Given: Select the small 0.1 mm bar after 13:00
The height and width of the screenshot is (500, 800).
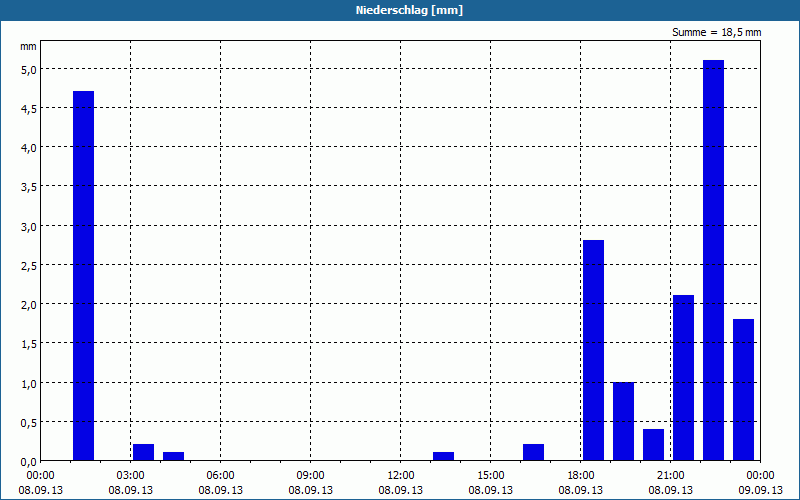Looking at the screenshot, I should tap(443, 456).
